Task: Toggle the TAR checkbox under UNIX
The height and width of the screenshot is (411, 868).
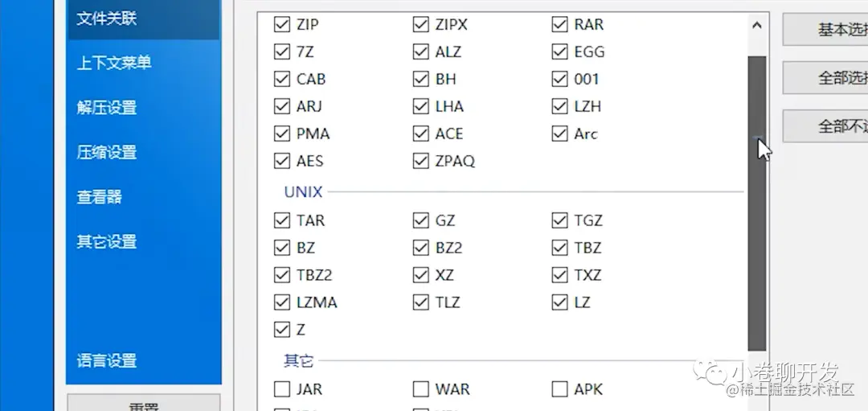Action: [281, 220]
